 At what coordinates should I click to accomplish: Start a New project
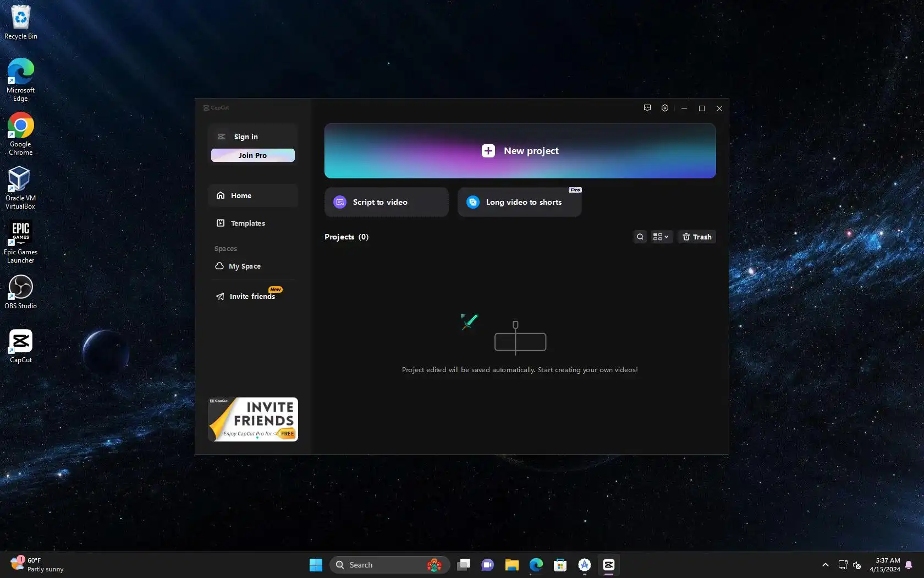pos(520,151)
